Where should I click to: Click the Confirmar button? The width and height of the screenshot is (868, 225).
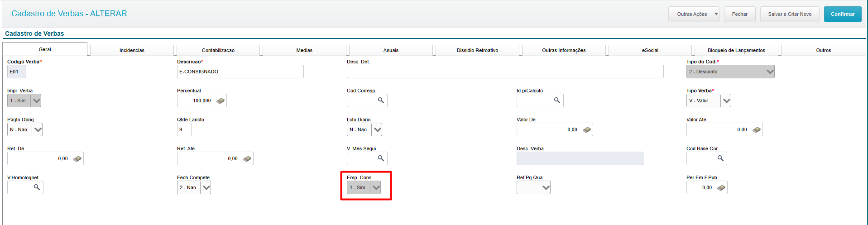842,14
